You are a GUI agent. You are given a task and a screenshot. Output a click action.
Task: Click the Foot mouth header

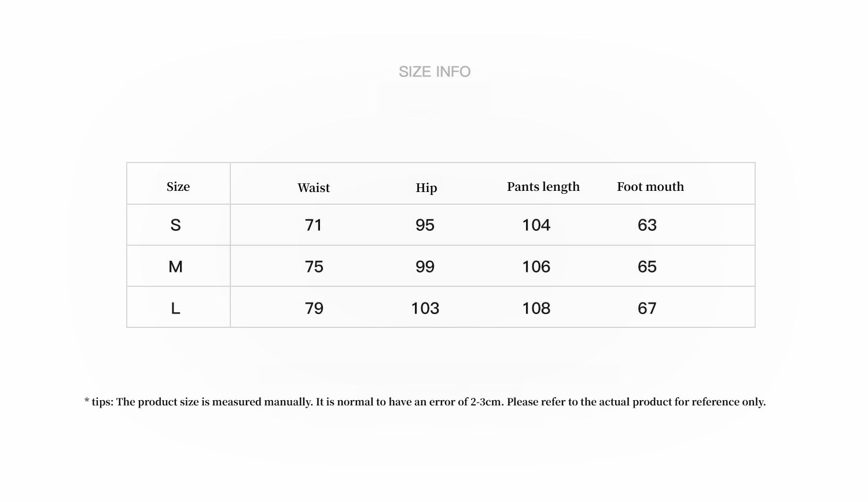pos(650,187)
